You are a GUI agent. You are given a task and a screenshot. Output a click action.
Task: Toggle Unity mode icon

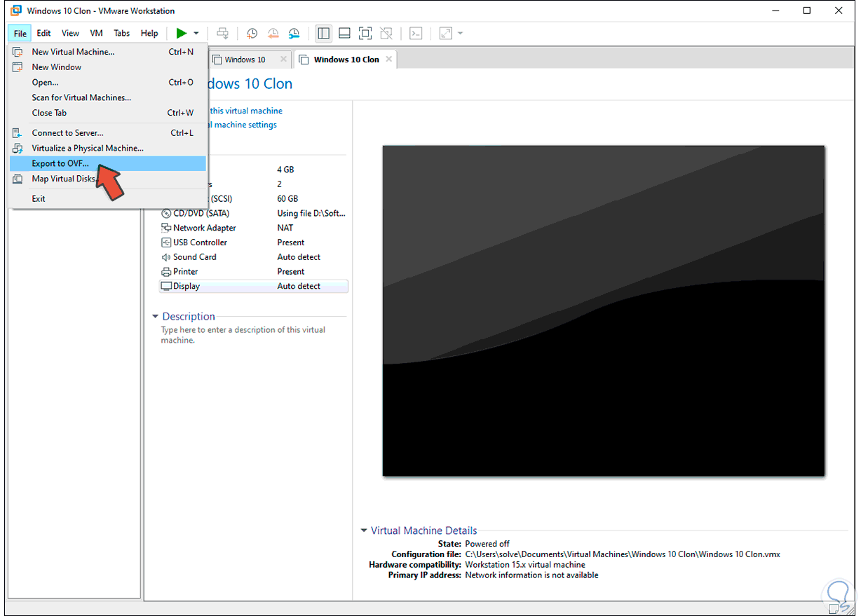(386, 33)
